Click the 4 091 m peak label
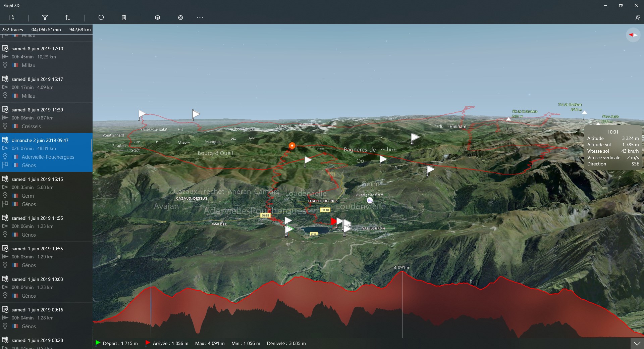The height and width of the screenshot is (349, 644). 402,267
